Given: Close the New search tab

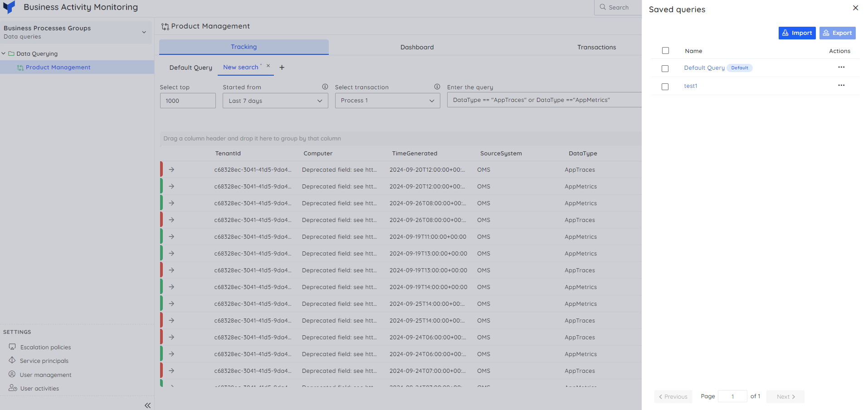Looking at the screenshot, I should click(x=268, y=66).
